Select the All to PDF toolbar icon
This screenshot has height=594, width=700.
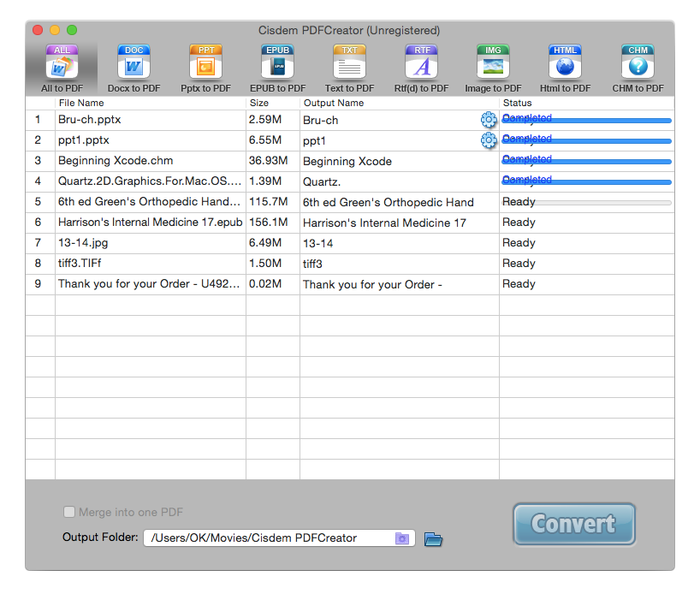click(62, 68)
